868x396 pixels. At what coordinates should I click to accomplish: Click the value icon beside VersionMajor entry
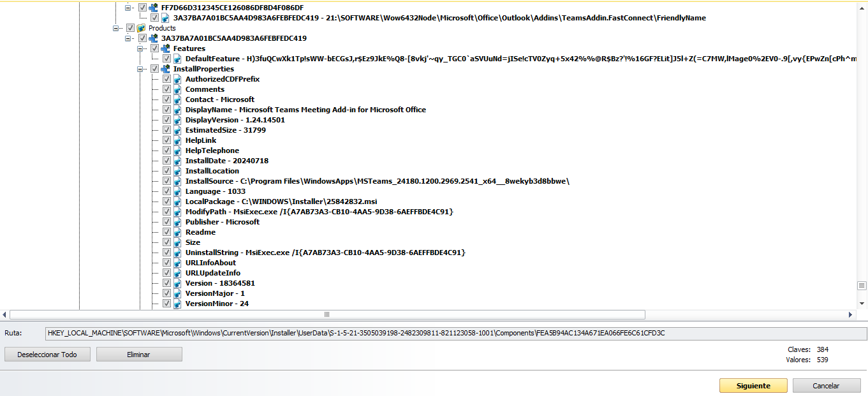pos(178,293)
